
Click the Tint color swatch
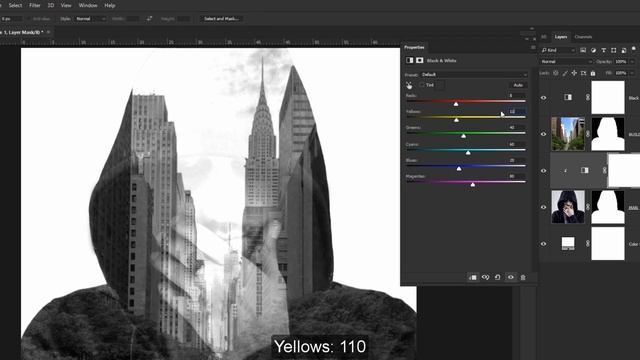[x=440, y=85]
